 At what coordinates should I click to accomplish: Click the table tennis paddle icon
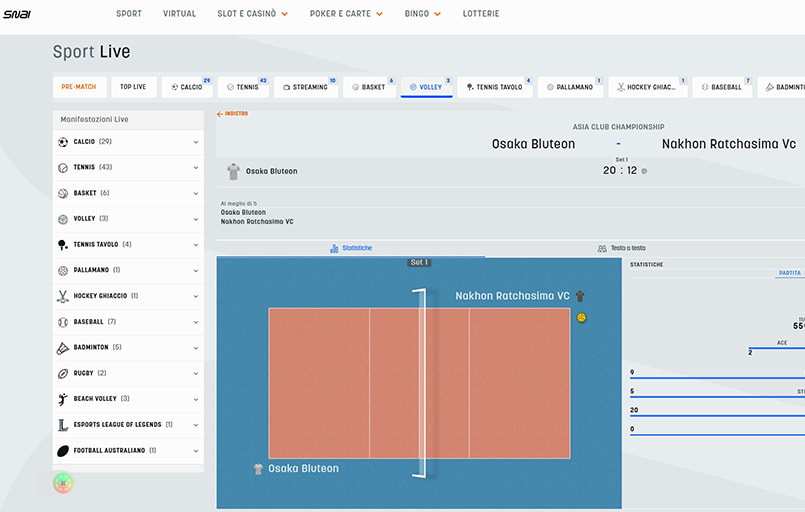coord(63,244)
